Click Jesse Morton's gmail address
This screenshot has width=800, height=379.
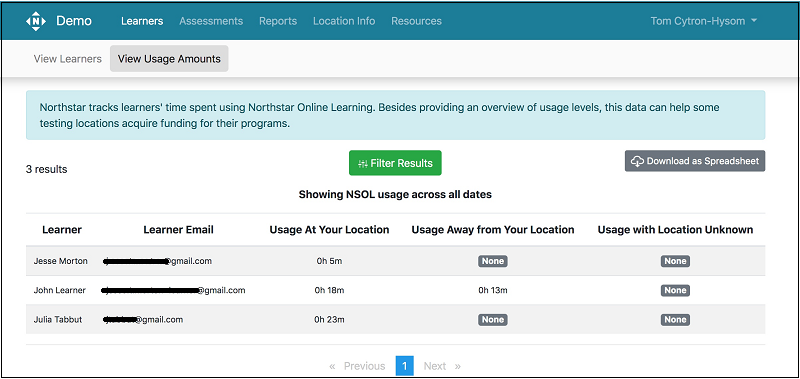coord(157,261)
